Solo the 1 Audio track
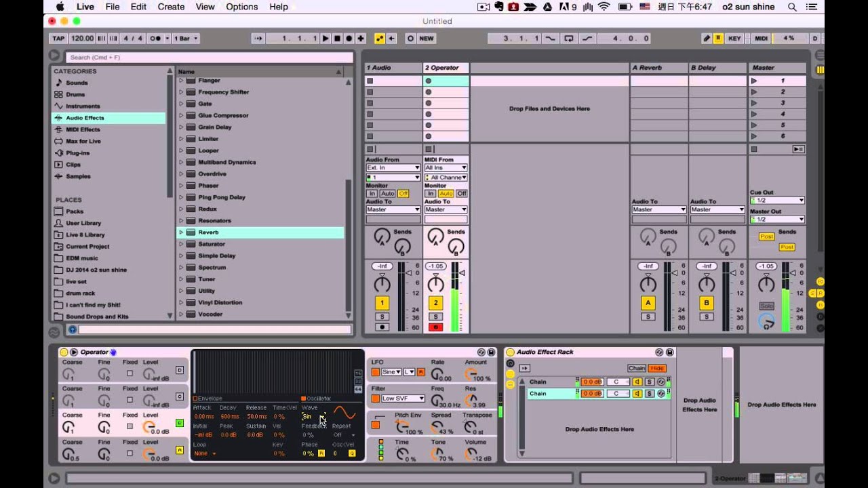The height and width of the screenshot is (488, 868). (x=382, y=317)
